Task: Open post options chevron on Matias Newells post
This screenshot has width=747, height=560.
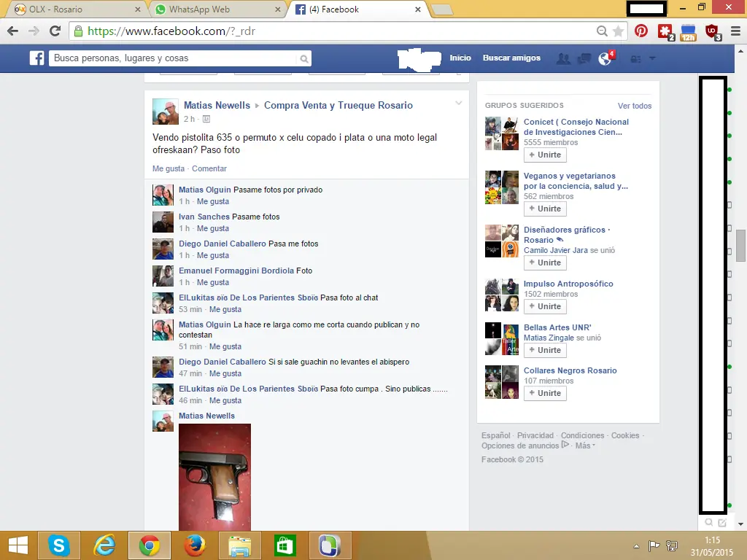Action: (458, 103)
